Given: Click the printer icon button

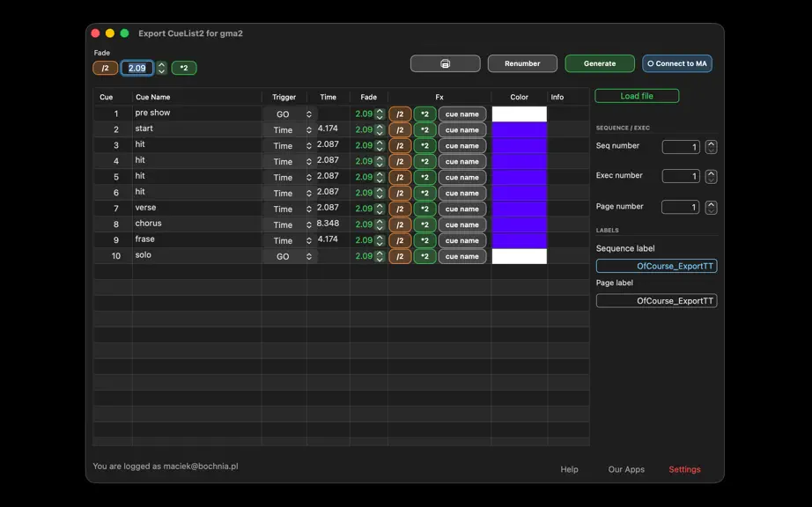Looking at the screenshot, I should [445, 63].
